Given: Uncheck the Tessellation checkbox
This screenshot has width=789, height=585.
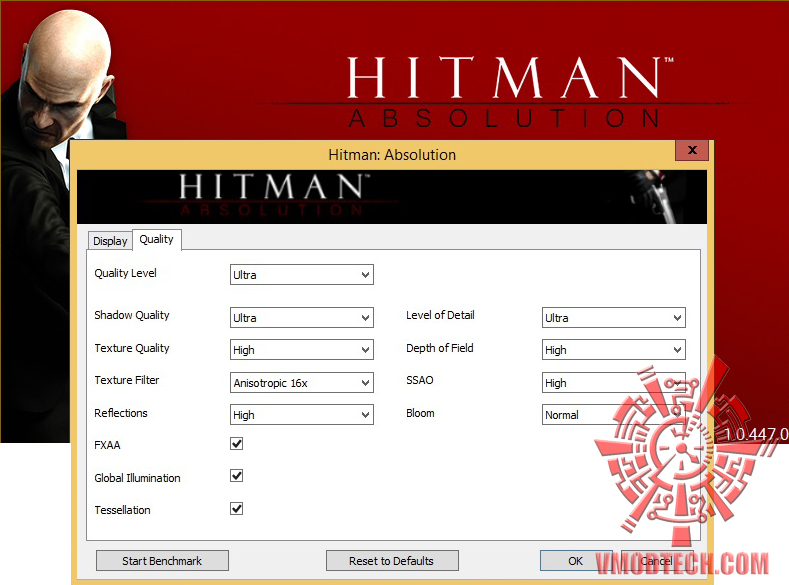Looking at the screenshot, I should tap(236, 509).
